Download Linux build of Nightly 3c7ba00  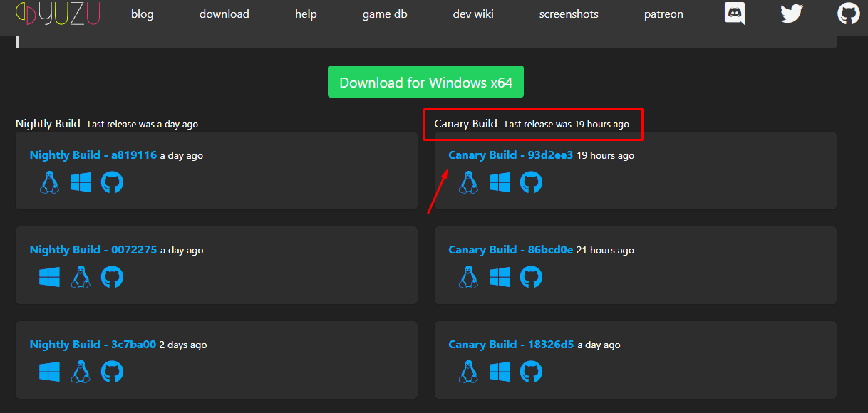point(81,372)
